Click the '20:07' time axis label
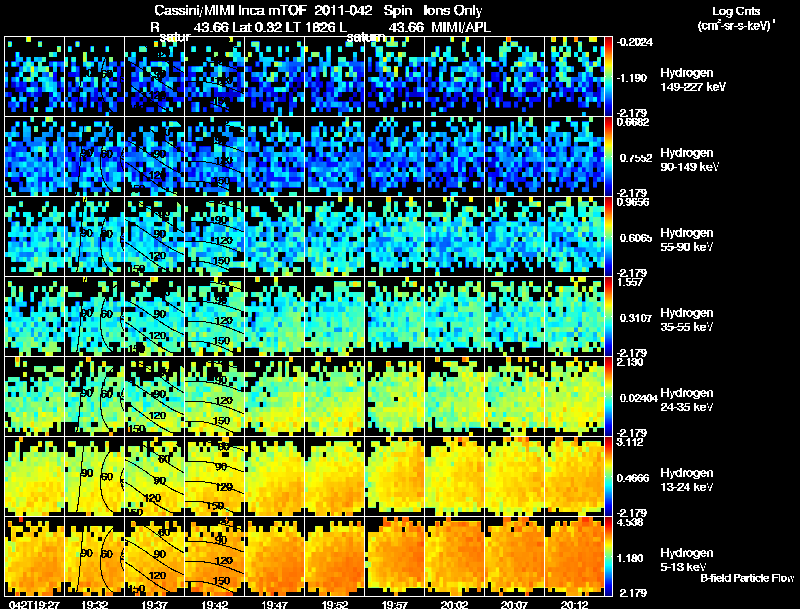This screenshot has height=609, width=800. (514, 604)
